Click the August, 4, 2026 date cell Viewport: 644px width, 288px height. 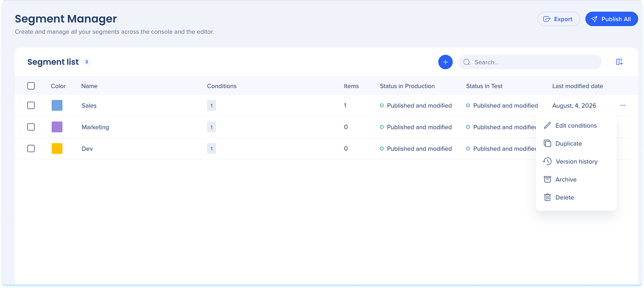click(574, 106)
